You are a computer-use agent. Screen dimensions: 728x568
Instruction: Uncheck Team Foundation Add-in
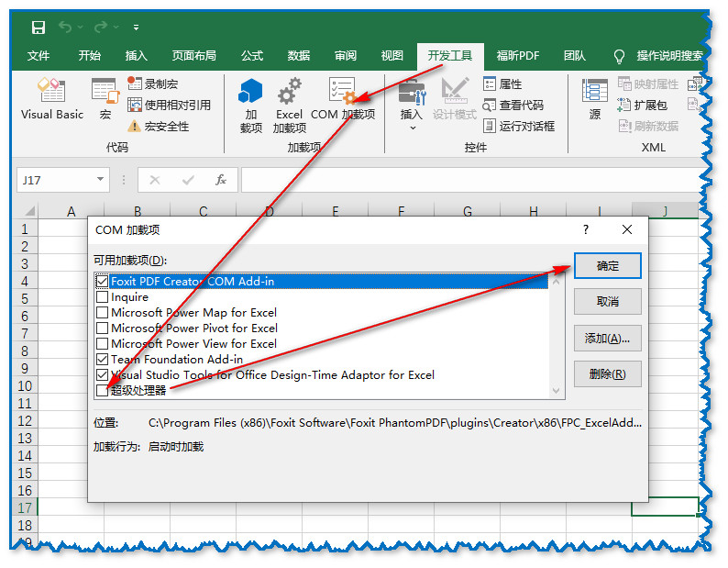102,360
